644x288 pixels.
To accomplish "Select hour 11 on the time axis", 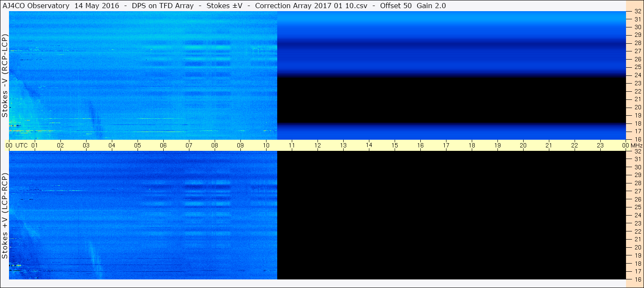I will point(292,145).
